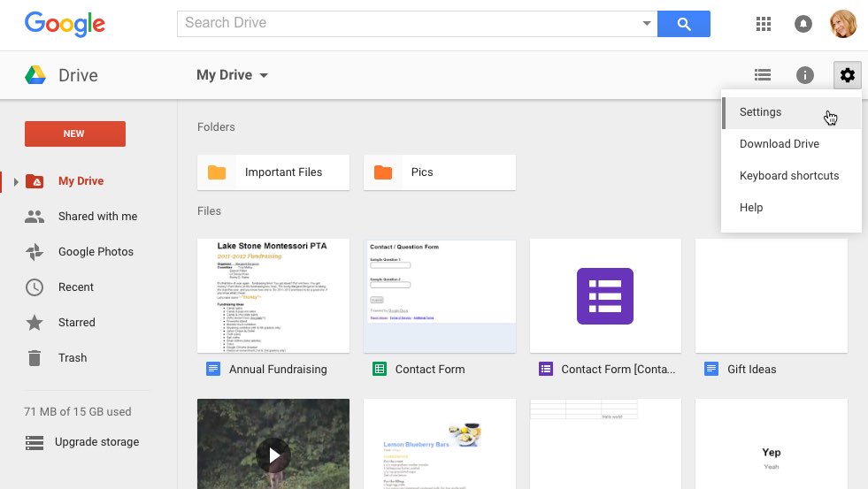Viewport: 868px width, 489px height.
Task: View Starred items
Action: 76,323
